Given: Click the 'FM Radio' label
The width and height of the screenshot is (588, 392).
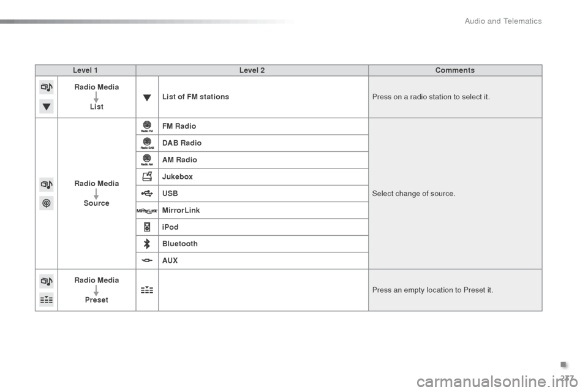Looking at the screenshot, I should (179, 126).
